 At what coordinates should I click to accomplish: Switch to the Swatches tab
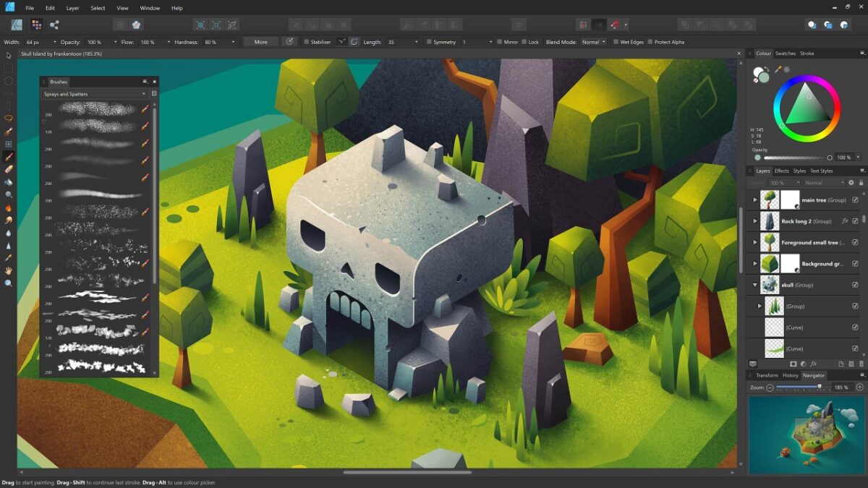point(785,53)
